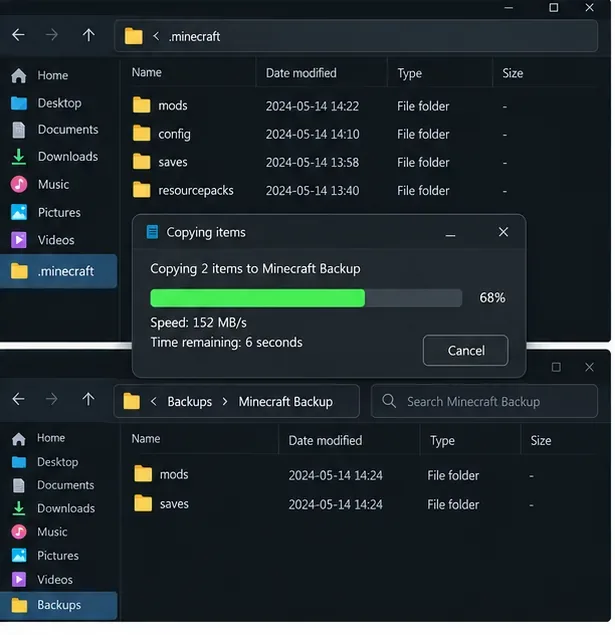The height and width of the screenshot is (635, 615).
Task: Maximize the .minecraft window
Action: click(x=553, y=7)
